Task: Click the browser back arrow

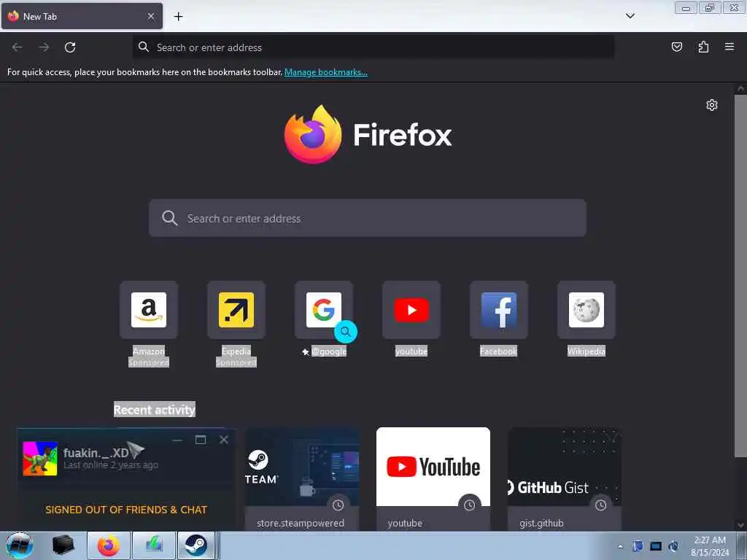Action: click(x=18, y=47)
